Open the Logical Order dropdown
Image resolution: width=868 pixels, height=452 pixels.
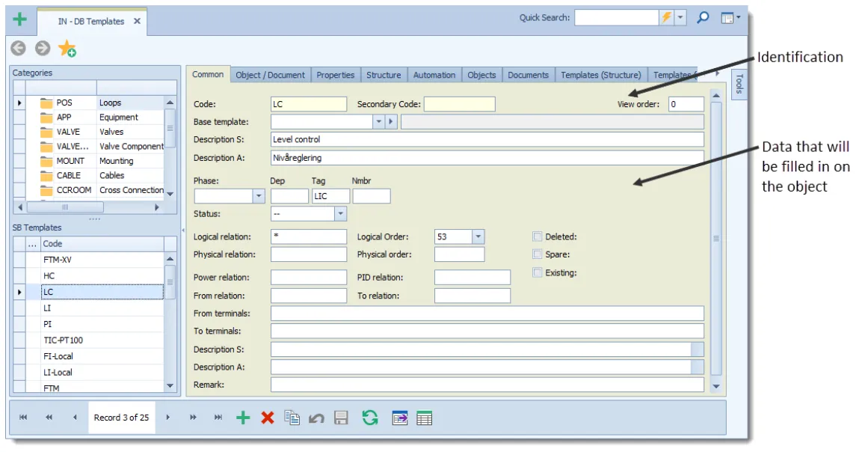478,236
